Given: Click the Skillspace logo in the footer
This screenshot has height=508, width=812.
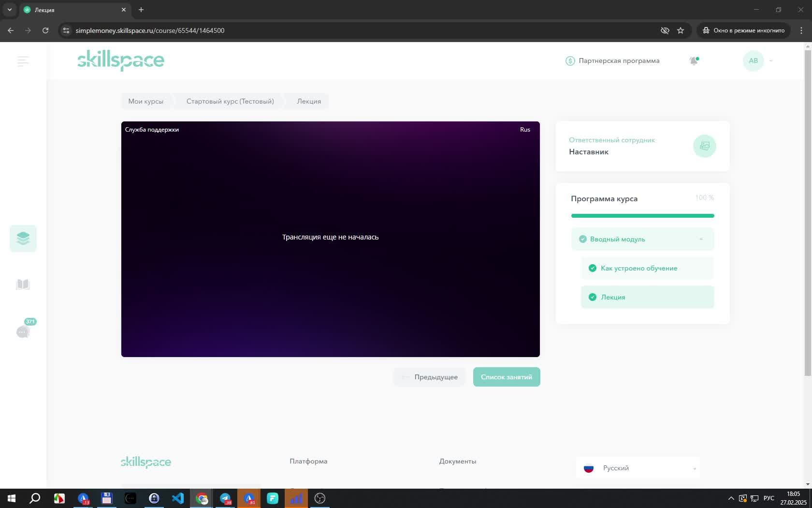Looking at the screenshot, I should click(146, 462).
